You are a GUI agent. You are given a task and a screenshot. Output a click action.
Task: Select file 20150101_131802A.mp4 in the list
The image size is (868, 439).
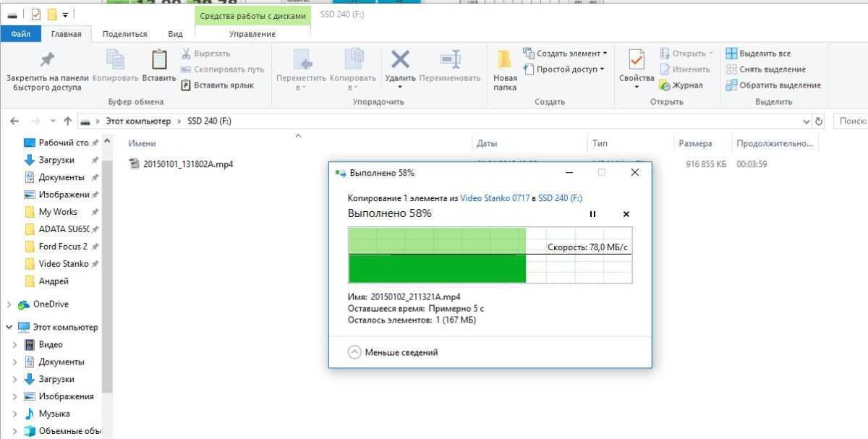[x=188, y=164]
